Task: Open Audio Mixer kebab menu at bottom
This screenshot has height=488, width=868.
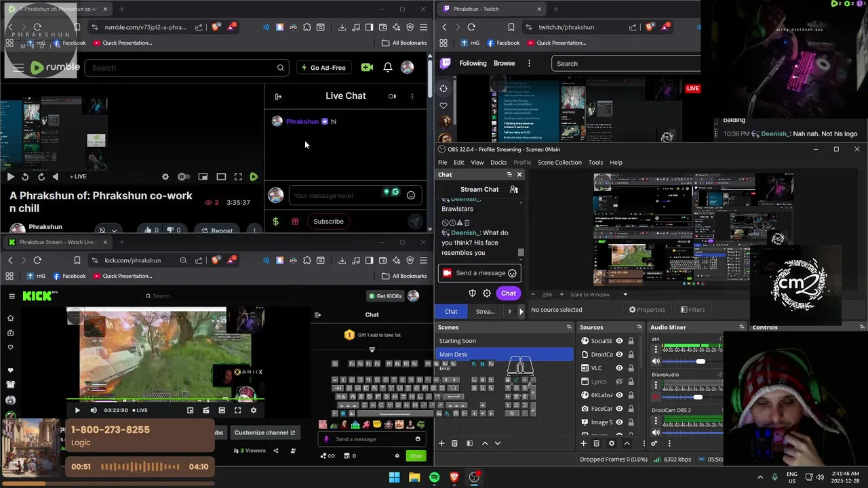Action: (x=669, y=443)
